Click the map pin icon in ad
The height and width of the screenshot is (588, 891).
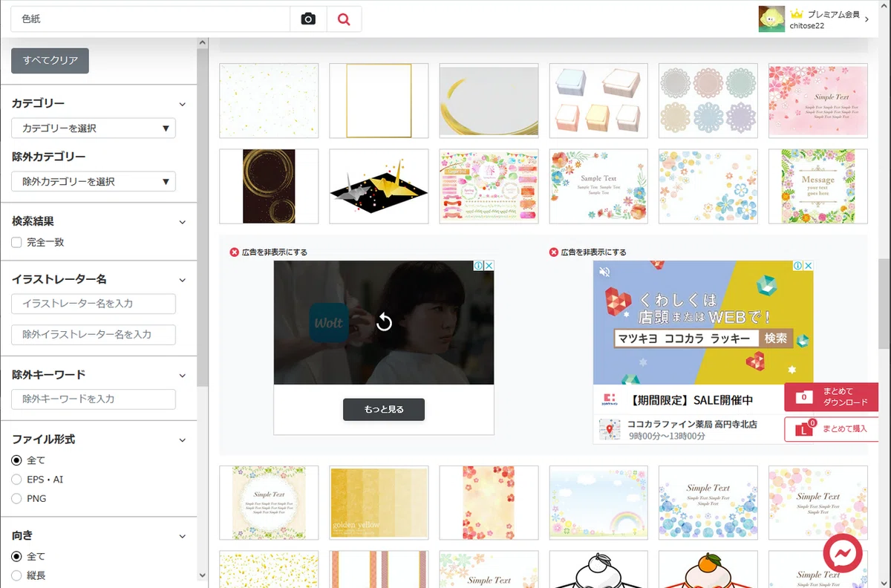pos(609,428)
